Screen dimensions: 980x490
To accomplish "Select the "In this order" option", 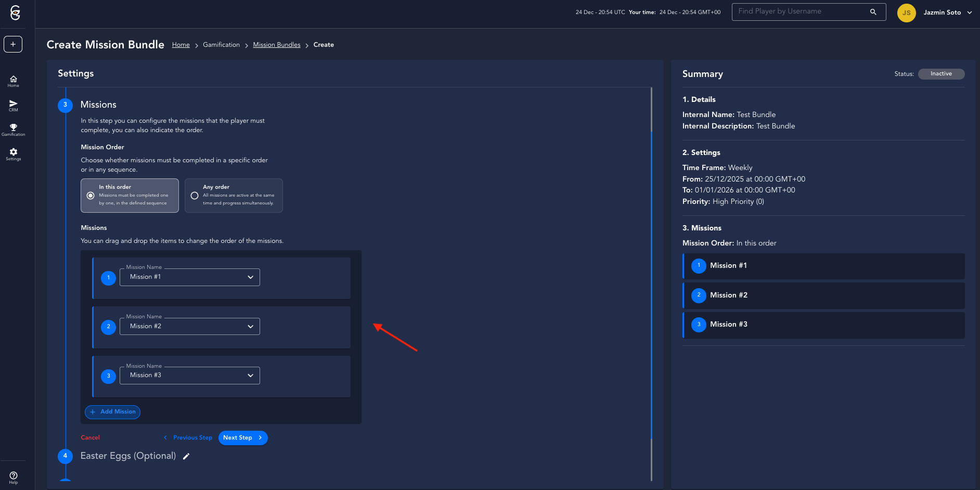I will 91,196.
